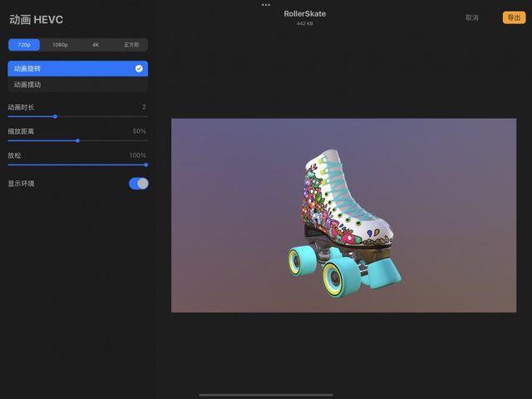Select the 720p resolution tab
This screenshot has width=532, height=399.
point(24,45)
